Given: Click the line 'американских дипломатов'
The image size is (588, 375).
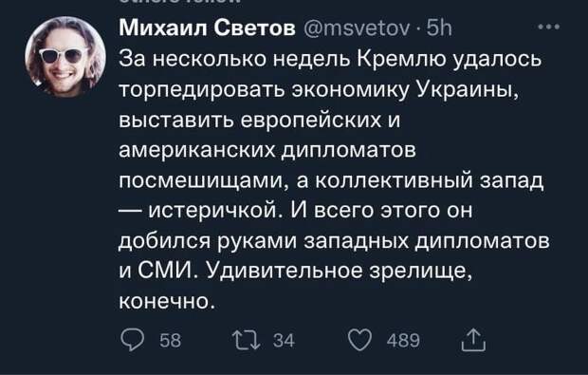Looking at the screenshot, I should (267, 151).
